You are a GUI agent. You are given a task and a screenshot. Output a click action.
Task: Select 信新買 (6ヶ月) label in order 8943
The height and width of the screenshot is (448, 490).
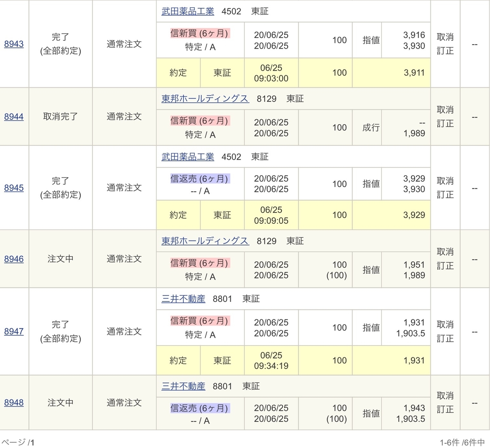[200, 33]
